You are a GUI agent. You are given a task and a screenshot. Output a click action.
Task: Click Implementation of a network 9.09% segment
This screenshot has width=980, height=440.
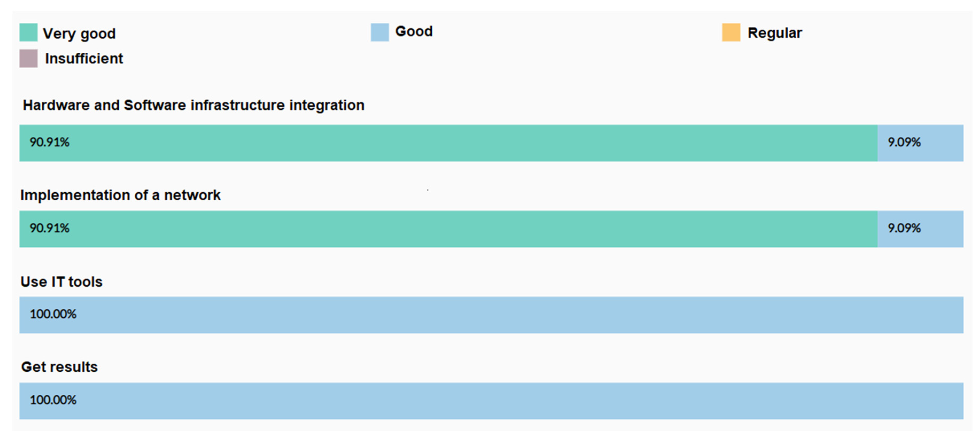pos(920,229)
